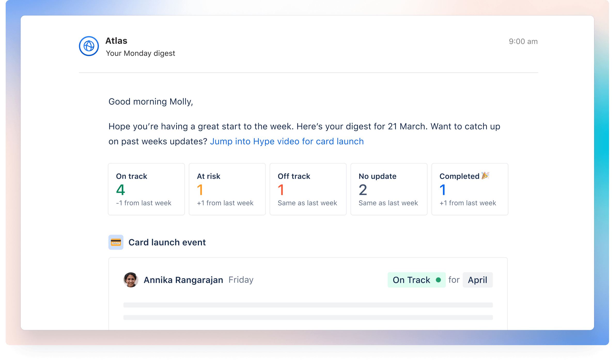Click the red 1 in the Off track card
This screenshot has width=615, height=364.
pyautogui.click(x=281, y=190)
